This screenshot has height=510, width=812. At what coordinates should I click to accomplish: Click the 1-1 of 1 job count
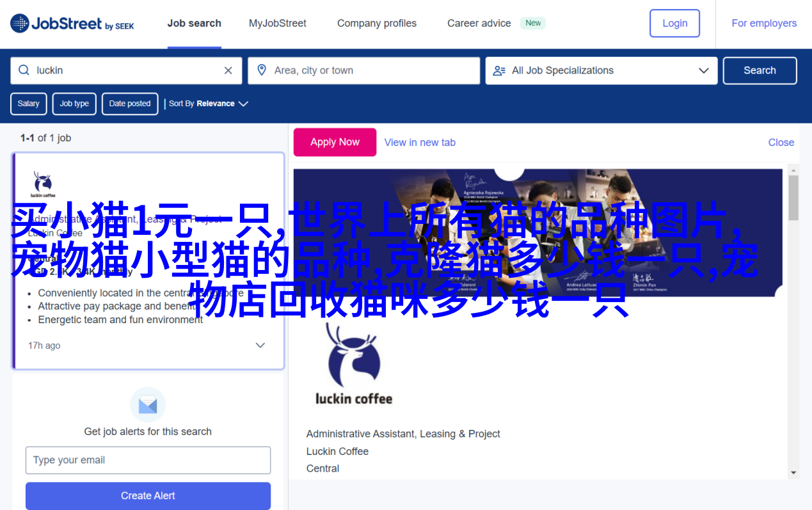click(x=45, y=138)
